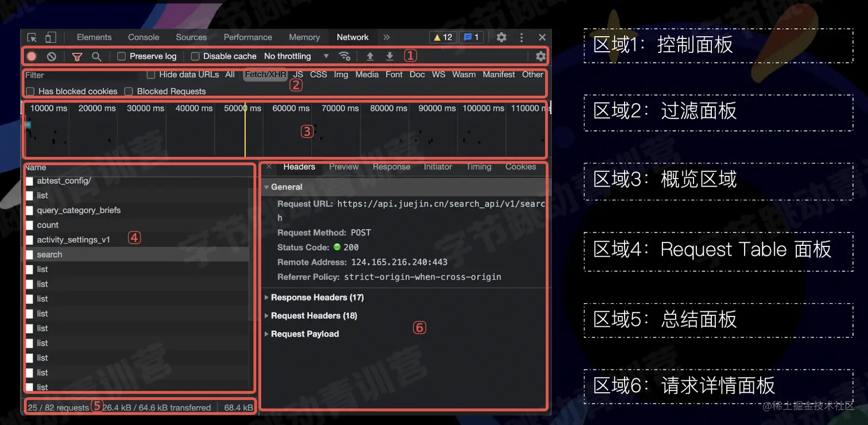Screen dimensions: 868x425
Task: Select the All request type filter
Action: click(230, 75)
